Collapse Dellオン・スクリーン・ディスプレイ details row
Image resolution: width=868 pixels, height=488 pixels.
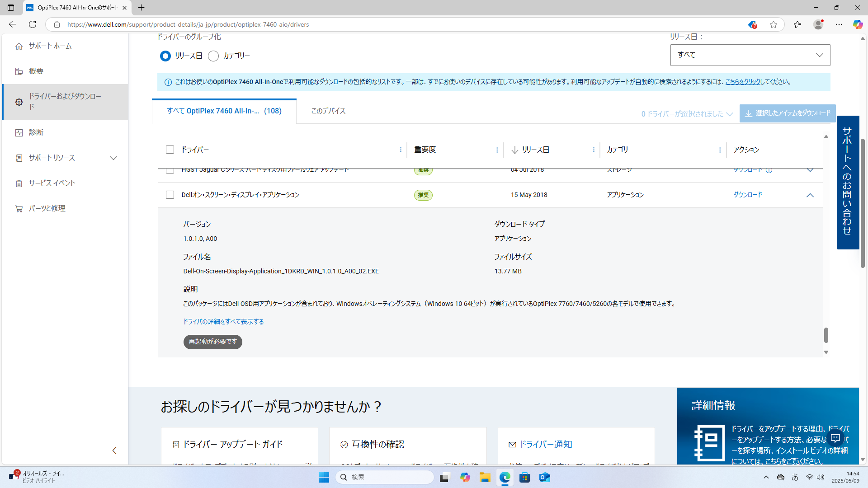pyautogui.click(x=810, y=195)
